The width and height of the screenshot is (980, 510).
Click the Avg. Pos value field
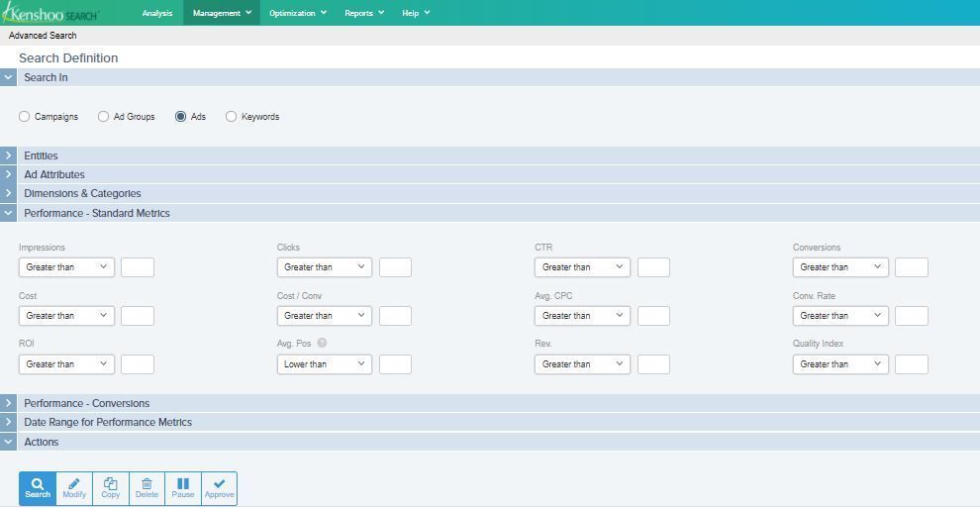pos(395,364)
